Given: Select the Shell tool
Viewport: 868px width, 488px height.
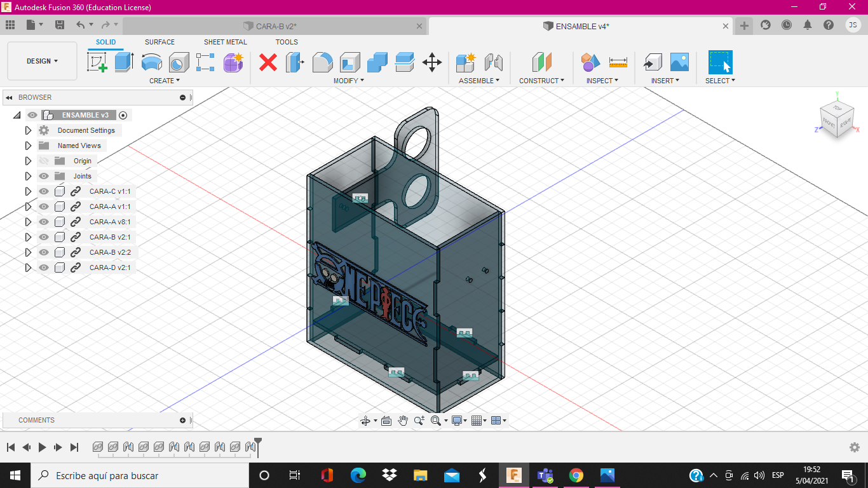Looking at the screenshot, I should (x=349, y=62).
